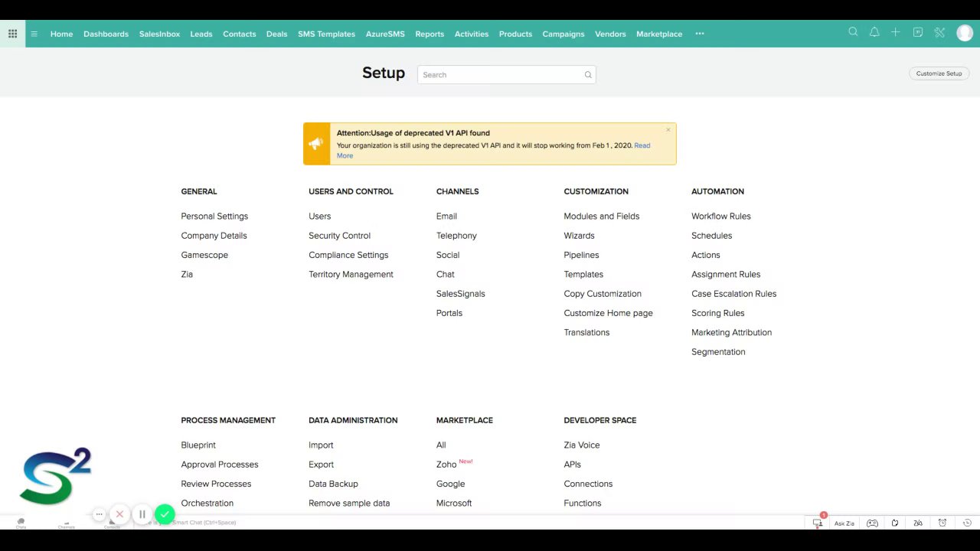The width and height of the screenshot is (980, 551).
Task: Open the puzzle-piece icon in the footer
Action: (x=895, y=523)
